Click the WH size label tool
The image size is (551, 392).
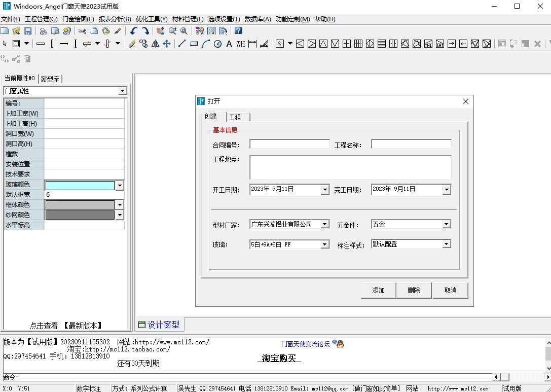click(x=241, y=44)
